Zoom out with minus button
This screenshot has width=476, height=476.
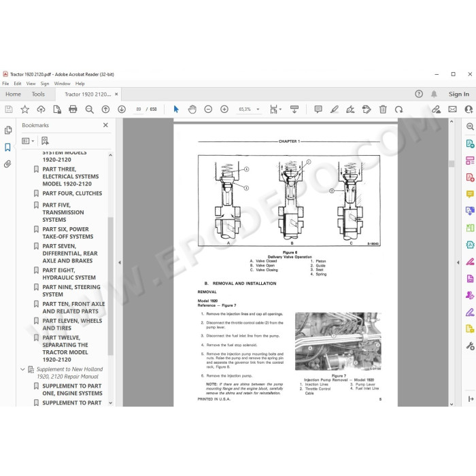208,109
